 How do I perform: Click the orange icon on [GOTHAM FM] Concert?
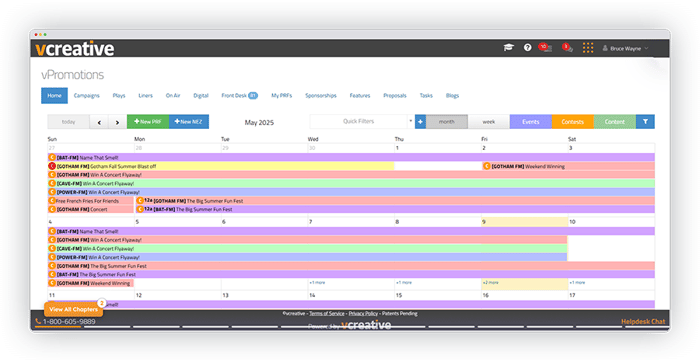pos(52,209)
